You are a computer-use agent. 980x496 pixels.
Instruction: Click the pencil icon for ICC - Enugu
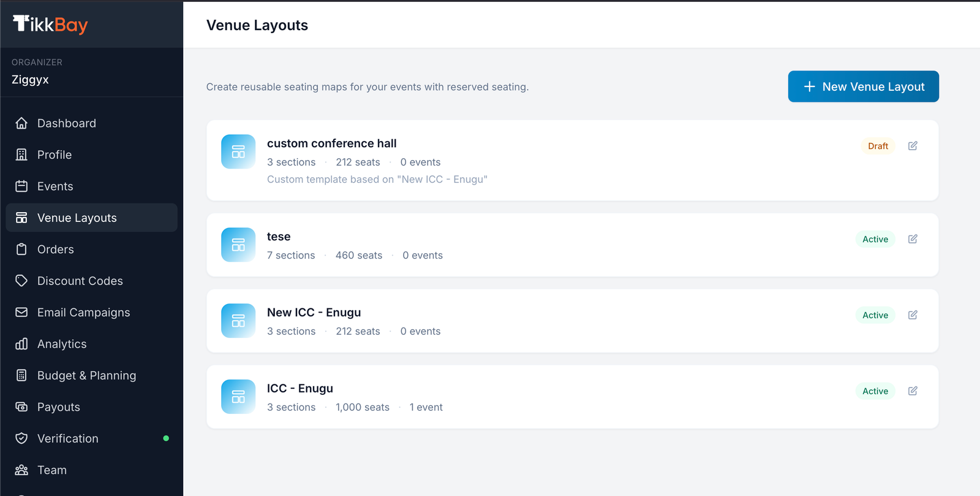pyautogui.click(x=913, y=391)
